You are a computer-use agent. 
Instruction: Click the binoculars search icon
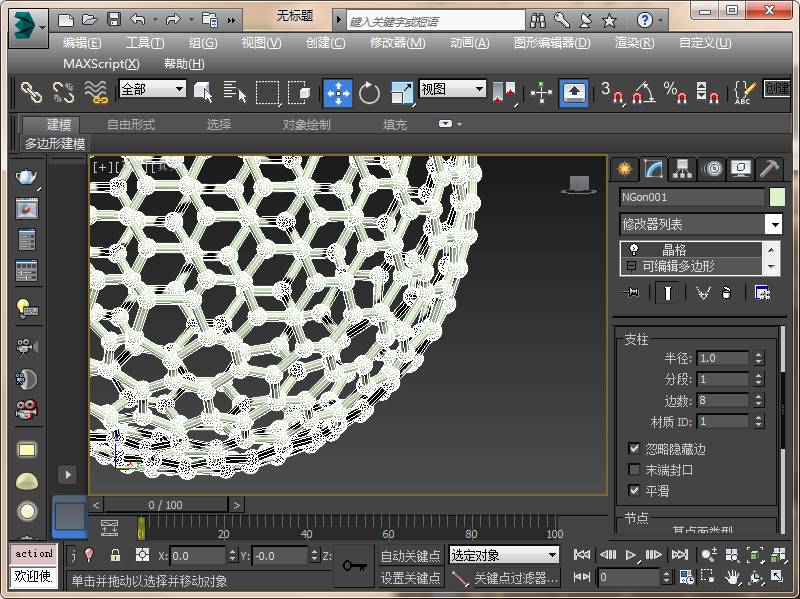click(538, 20)
